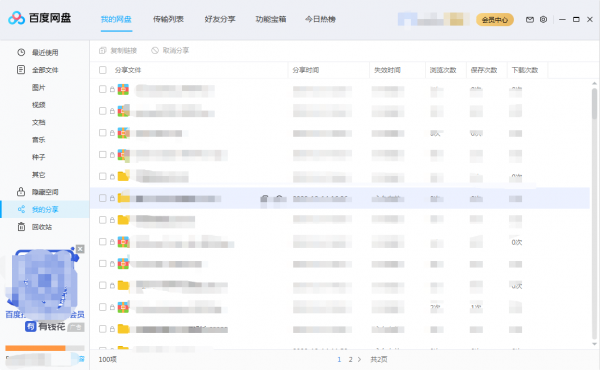Screen dimensions: 600x370
Task: Sort by the 浏览次数 column header
Action: tap(443, 70)
